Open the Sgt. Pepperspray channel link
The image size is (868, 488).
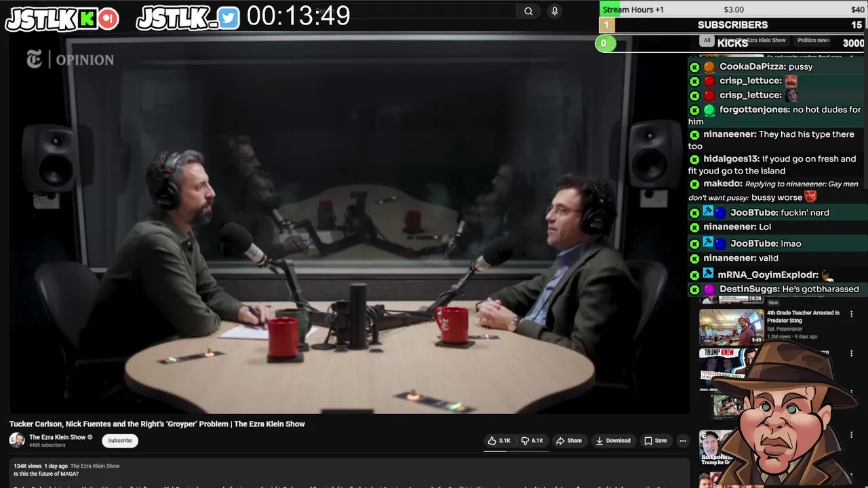click(785, 329)
